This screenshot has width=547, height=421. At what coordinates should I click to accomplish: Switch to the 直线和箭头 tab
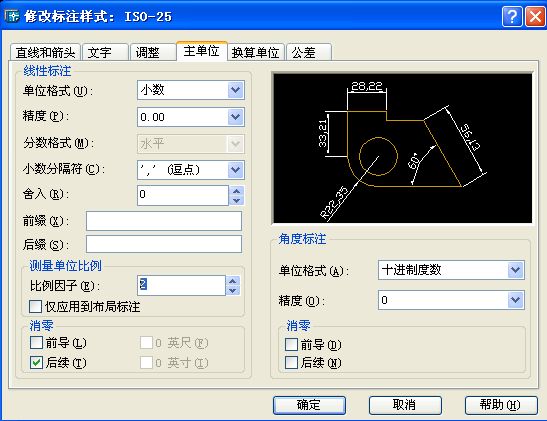45,52
